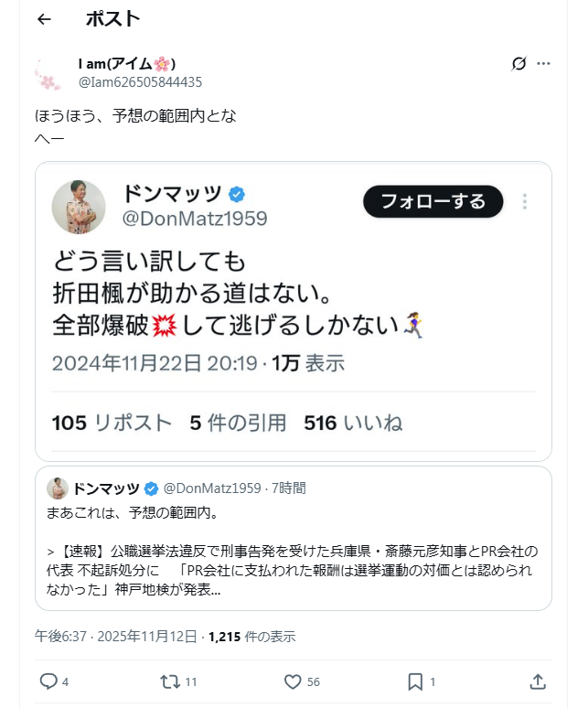
Task: Click the I am profile avatar
Action: (48, 73)
